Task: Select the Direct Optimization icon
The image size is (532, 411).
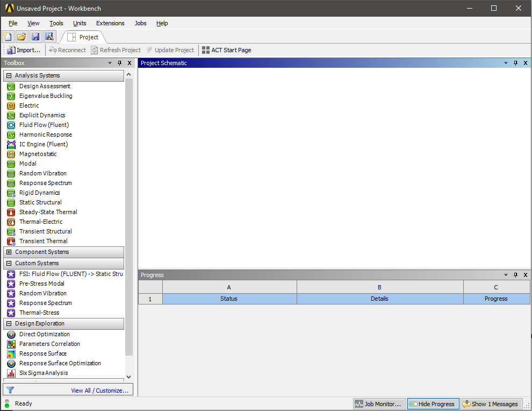Action: point(11,335)
